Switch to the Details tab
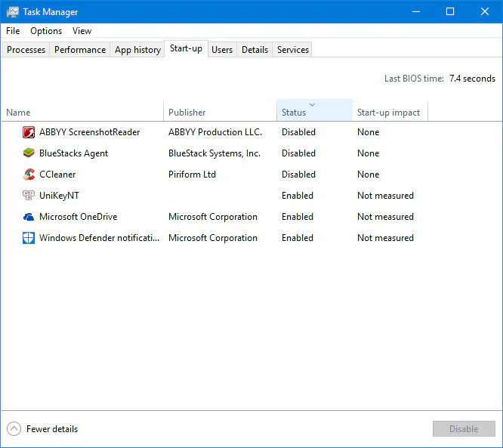Image resolution: width=503 pixels, height=448 pixels. click(x=255, y=50)
